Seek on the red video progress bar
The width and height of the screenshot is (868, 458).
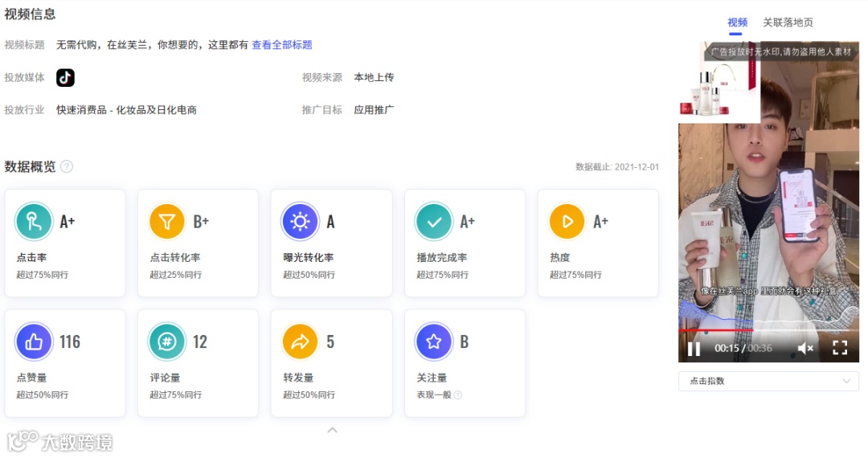click(768, 330)
